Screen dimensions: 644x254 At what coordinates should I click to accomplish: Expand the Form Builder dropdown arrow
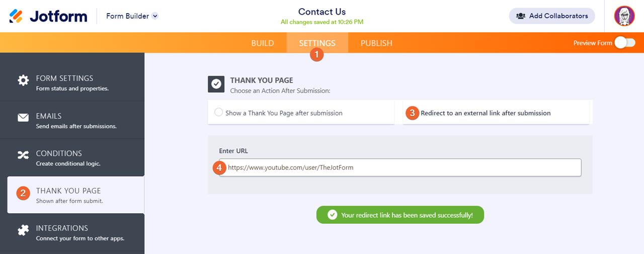[x=155, y=16]
